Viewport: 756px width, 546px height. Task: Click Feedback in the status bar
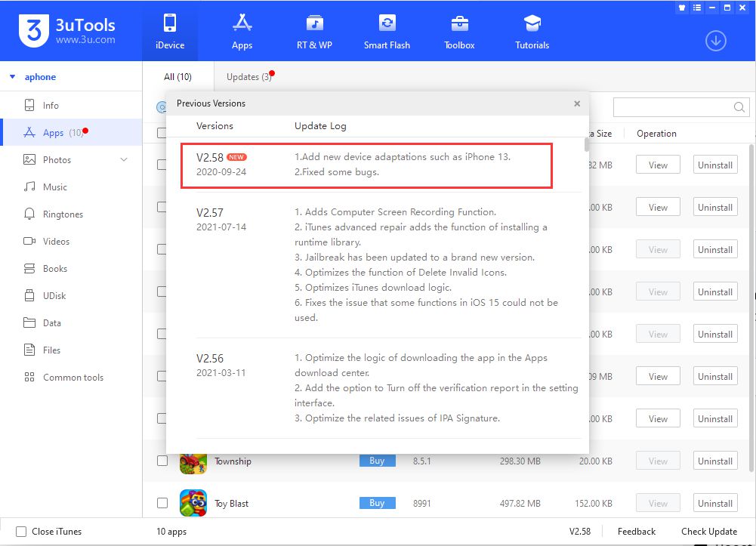coord(637,532)
